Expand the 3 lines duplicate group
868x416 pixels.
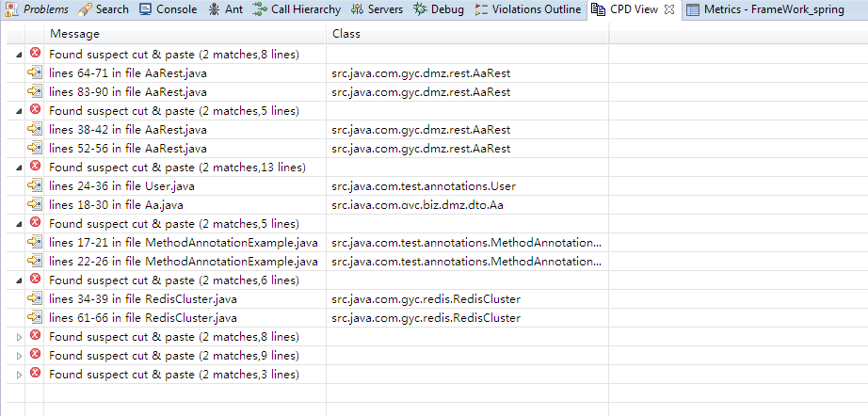coord(20,375)
